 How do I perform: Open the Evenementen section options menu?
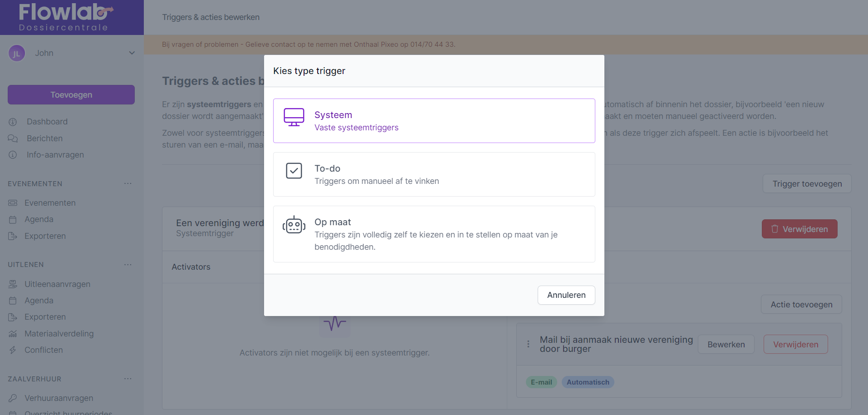128,183
